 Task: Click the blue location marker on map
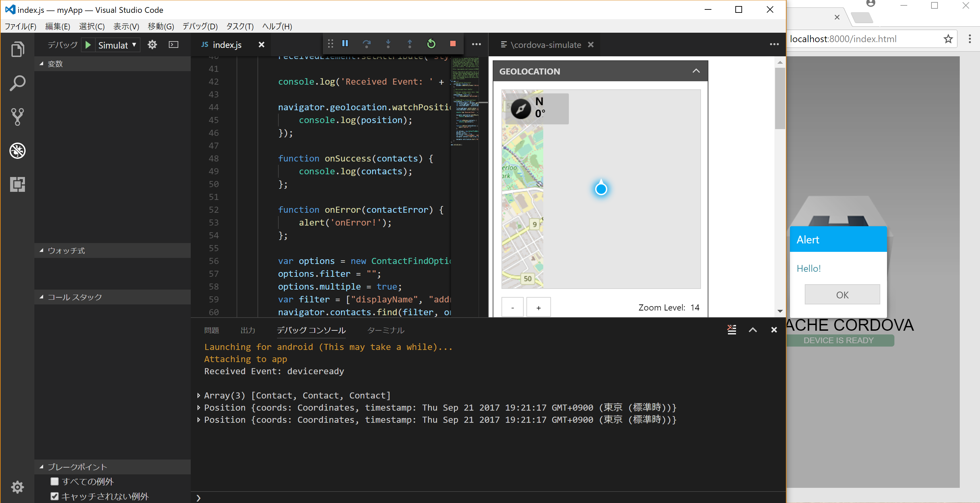click(601, 188)
